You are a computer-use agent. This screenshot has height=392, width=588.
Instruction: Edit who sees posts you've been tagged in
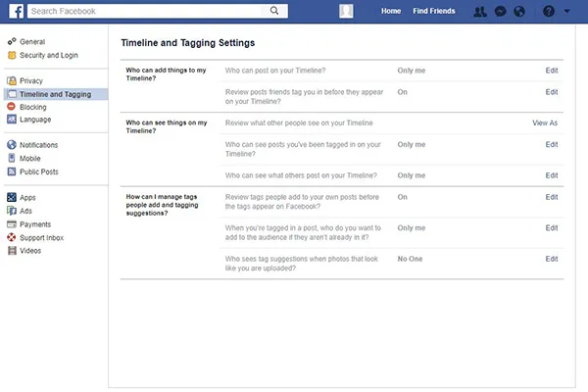pos(551,144)
